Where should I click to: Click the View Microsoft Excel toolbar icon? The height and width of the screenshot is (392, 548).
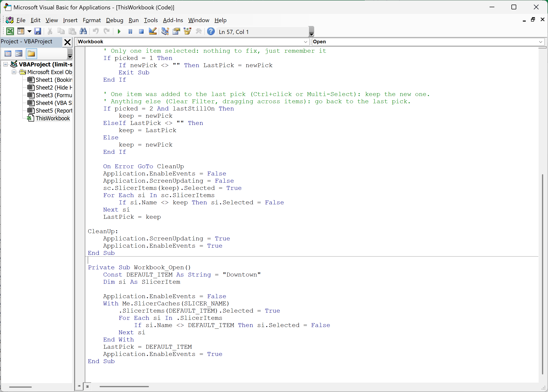click(x=10, y=31)
